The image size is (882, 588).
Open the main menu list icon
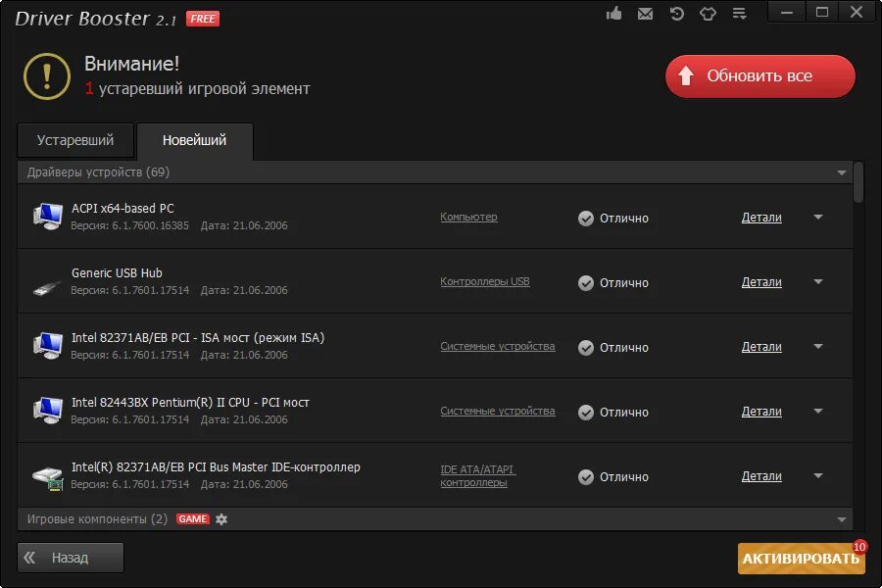739,14
